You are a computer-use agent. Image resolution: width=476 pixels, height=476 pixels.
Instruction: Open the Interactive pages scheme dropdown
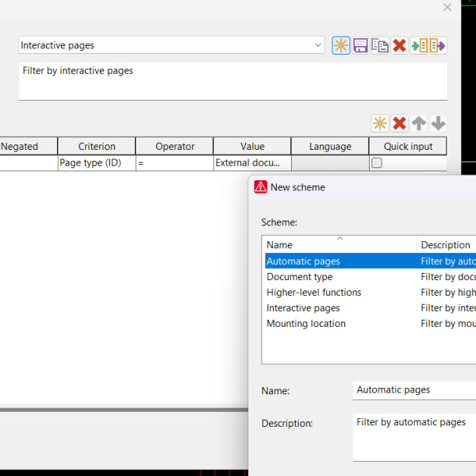click(318, 45)
